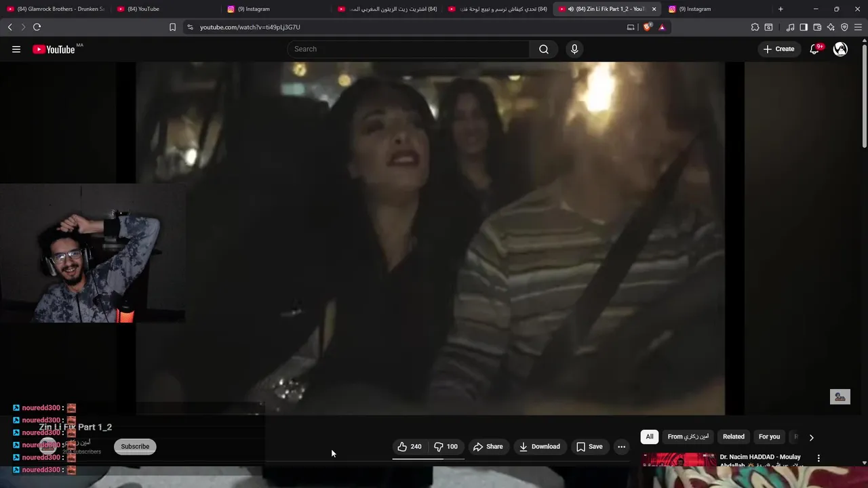
Task: Open a new browser tab
Action: point(781,9)
